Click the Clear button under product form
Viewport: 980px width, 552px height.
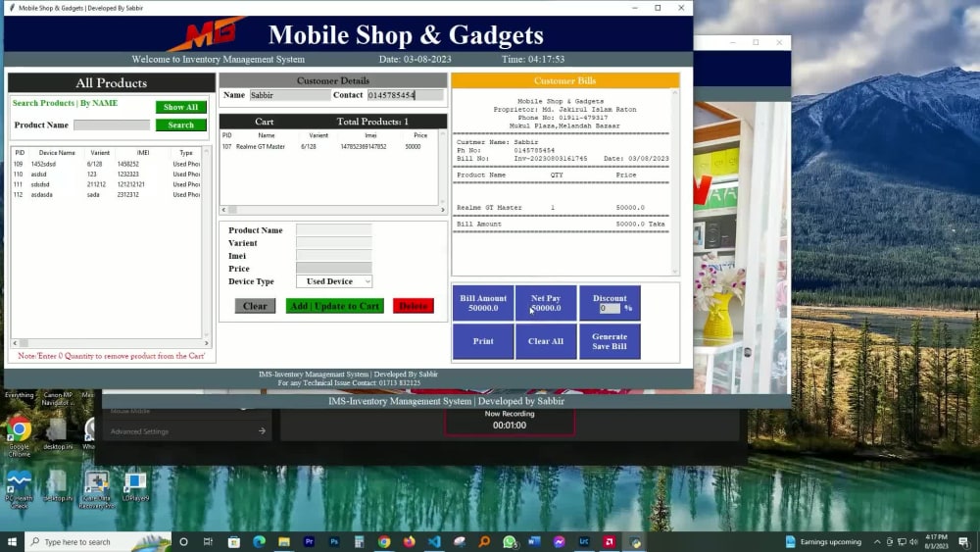pos(255,306)
